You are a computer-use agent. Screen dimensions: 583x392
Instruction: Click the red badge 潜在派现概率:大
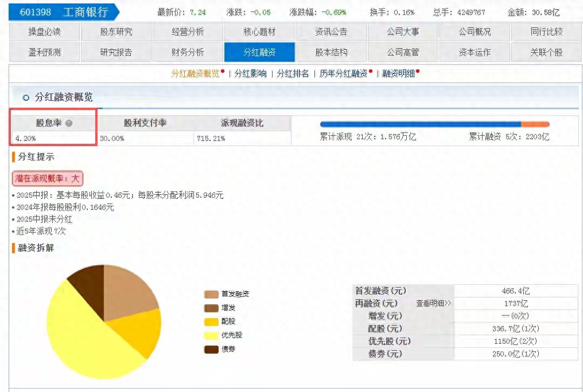tap(48, 178)
